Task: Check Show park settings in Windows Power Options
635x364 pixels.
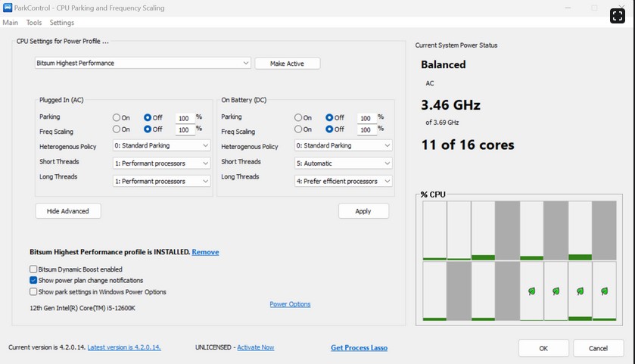Action: pyautogui.click(x=33, y=291)
